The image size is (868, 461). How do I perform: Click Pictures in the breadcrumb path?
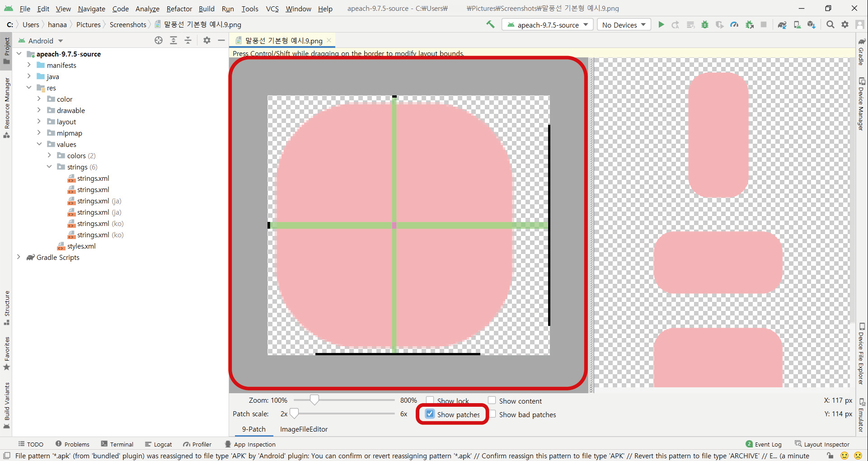point(88,24)
